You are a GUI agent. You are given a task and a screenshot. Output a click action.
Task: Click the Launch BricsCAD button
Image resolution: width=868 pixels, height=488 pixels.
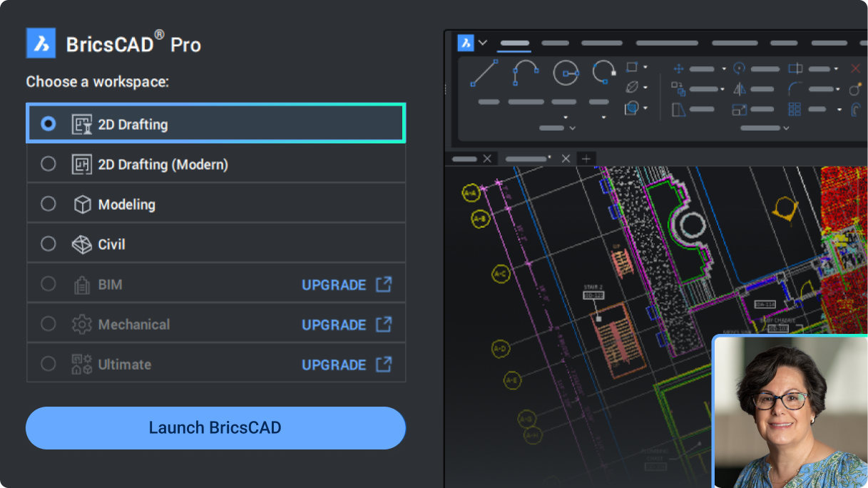coord(215,427)
